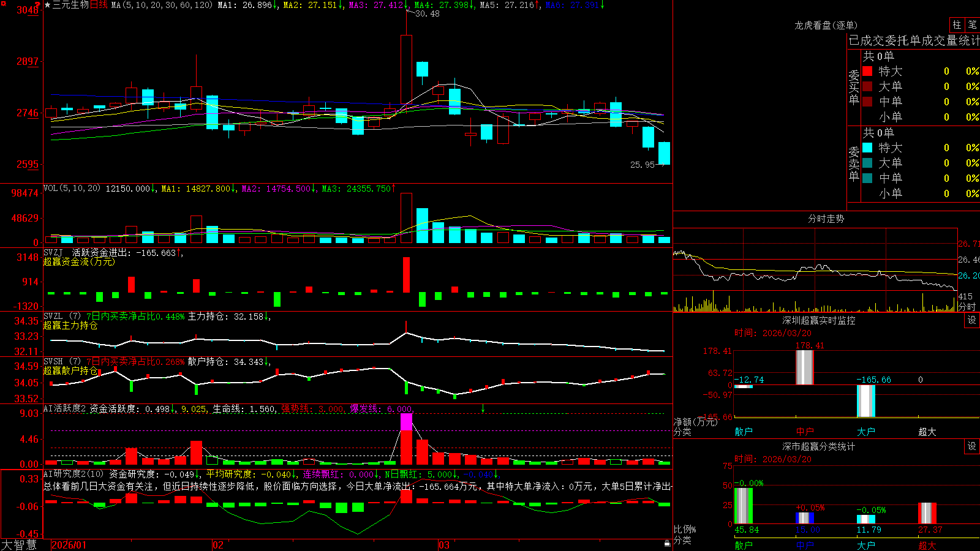Click the 超大 27.37 red bar in 分类统计
The image size is (980, 551).
click(x=927, y=514)
